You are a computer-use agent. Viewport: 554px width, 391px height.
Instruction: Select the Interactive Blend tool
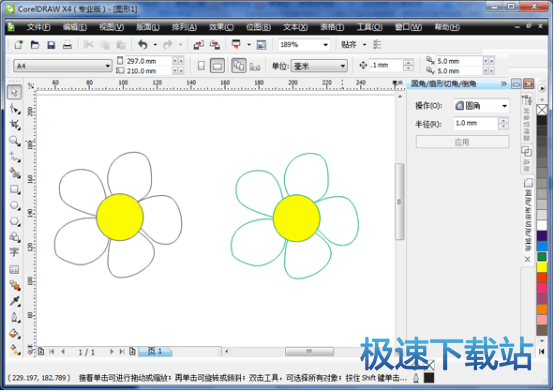tap(14, 285)
